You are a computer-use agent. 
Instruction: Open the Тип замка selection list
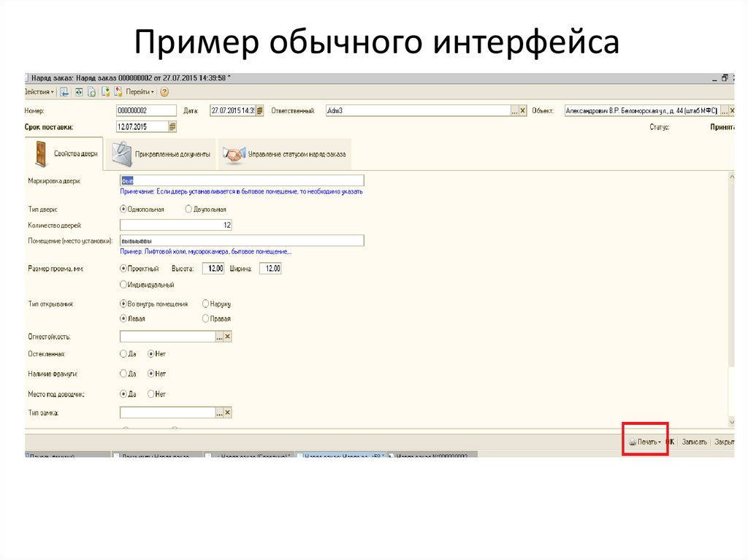pyautogui.click(x=219, y=413)
